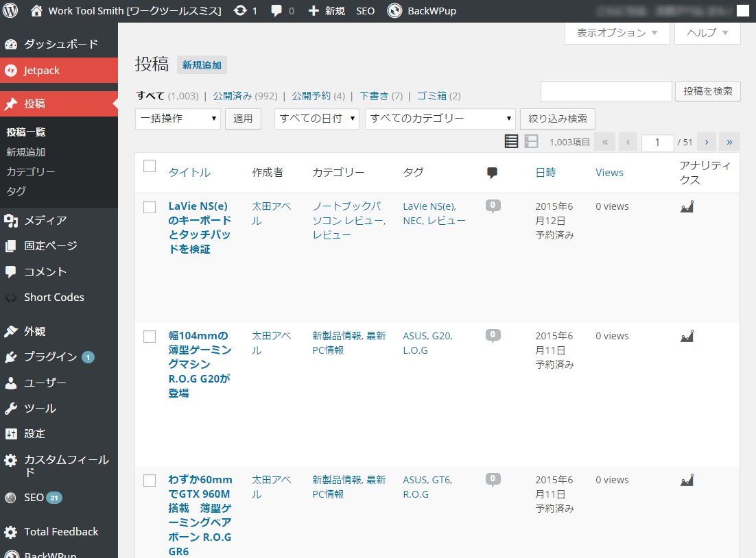Click the updates refresh icon

[240, 10]
